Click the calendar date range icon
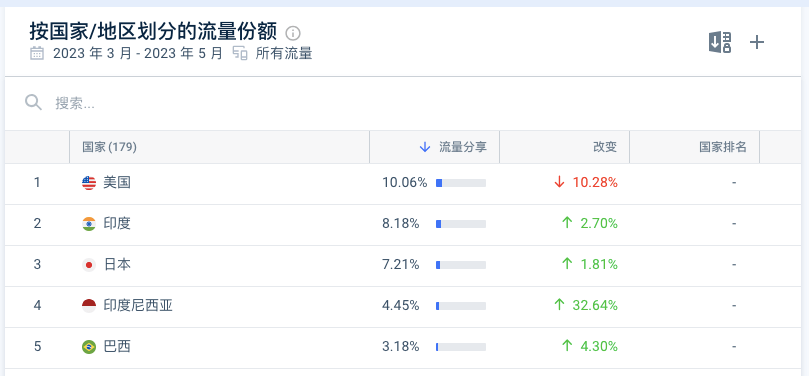 point(37,53)
